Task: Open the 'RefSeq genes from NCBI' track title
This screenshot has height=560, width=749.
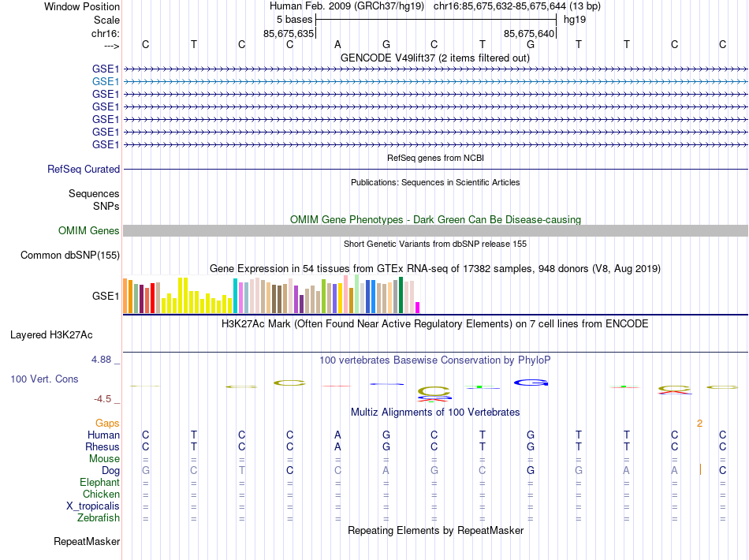Action: coord(435,158)
